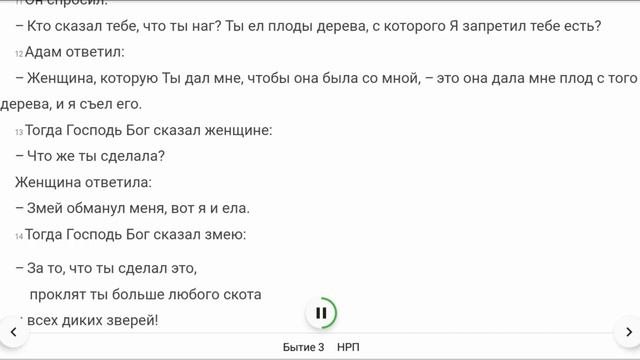Go to the next chapter arrow
Screen dimensions: 640x360
tap(629, 332)
